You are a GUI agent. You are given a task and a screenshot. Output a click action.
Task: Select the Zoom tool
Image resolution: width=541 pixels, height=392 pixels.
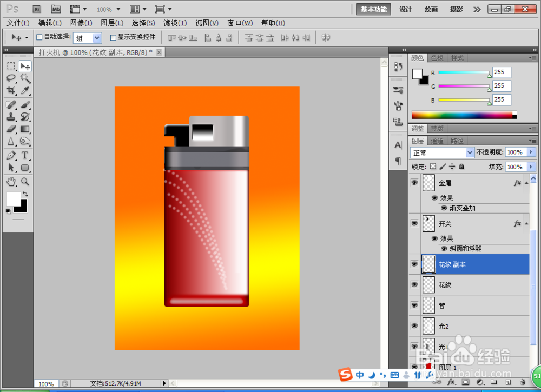pyautogui.click(x=25, y=181)
